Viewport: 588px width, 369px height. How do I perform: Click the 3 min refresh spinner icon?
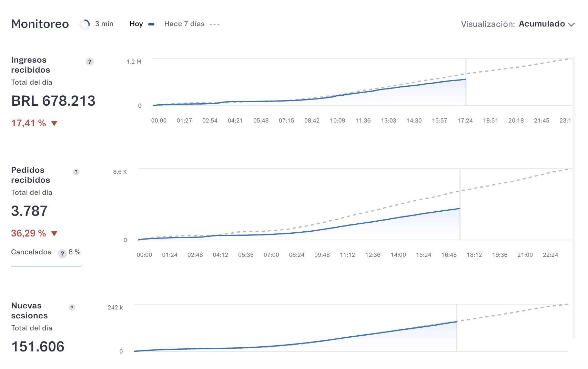pyautogui.click(x=84, y=24)
